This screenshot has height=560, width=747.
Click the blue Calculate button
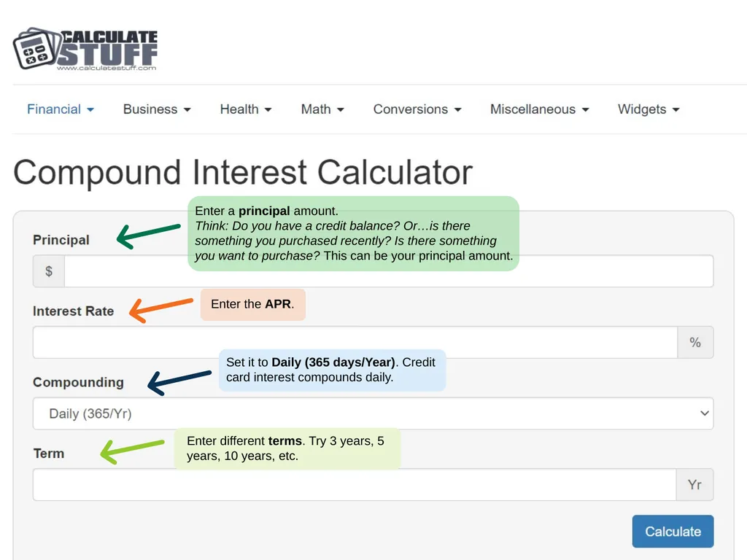point(673,531)
